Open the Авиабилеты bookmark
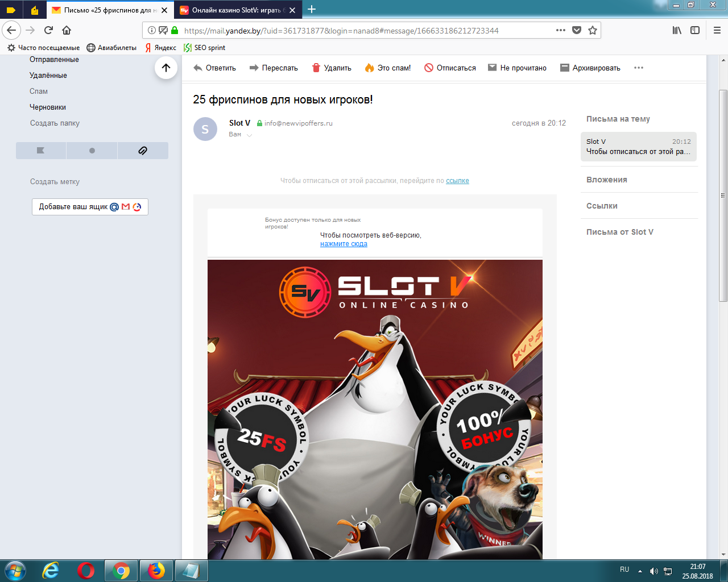 (111, 48)
